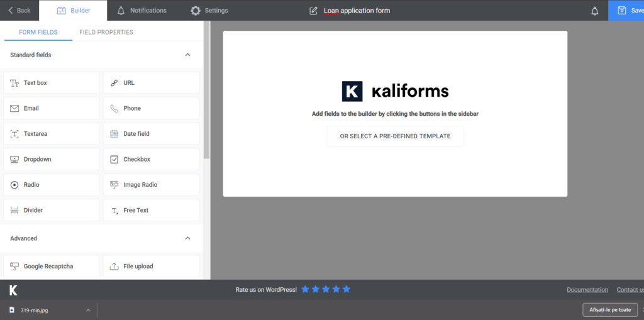644x320 pixels.
Task: Add a URL field to form
Action: (x=151, y=83)
